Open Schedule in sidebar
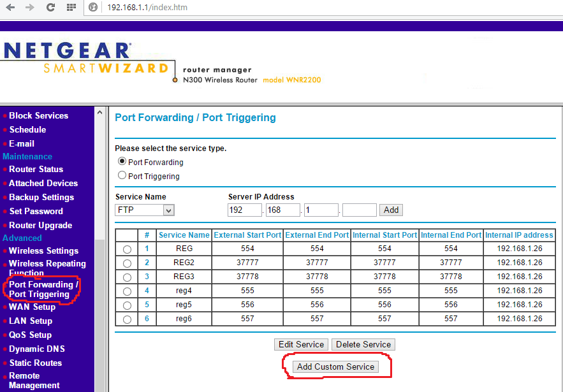This screenshot has width=563, height=392. coord(27,129)
